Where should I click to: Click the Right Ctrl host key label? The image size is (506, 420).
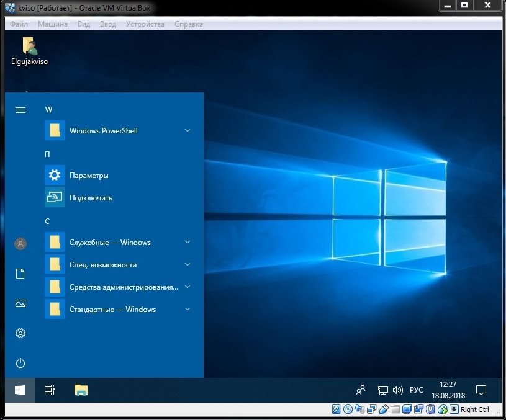(x=475, y=409)
